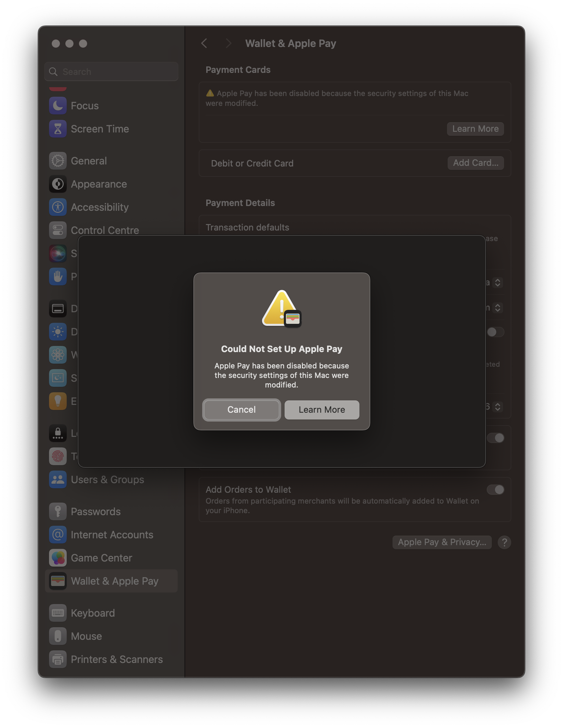Click the Siri icon in sidebar
Screen dimensions: 563x728
click(58, 253)
